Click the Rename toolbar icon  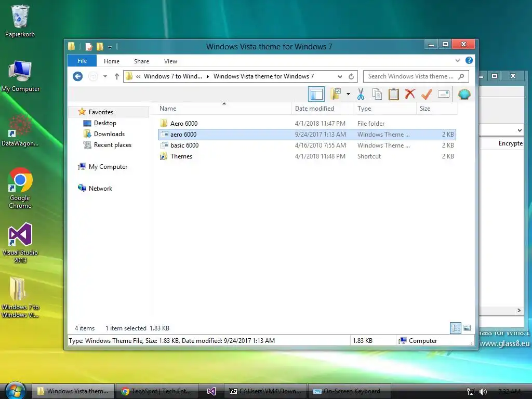coord(444,94)
